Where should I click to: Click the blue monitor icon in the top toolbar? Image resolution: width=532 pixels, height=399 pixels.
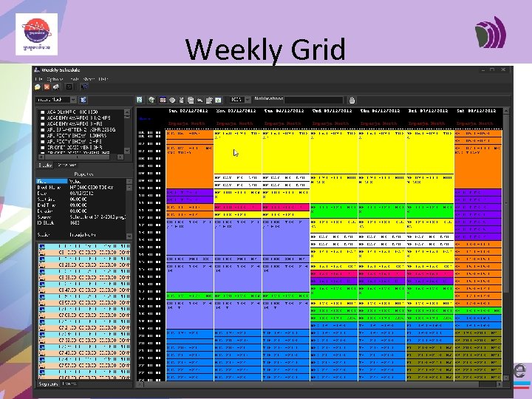[84, 87]
